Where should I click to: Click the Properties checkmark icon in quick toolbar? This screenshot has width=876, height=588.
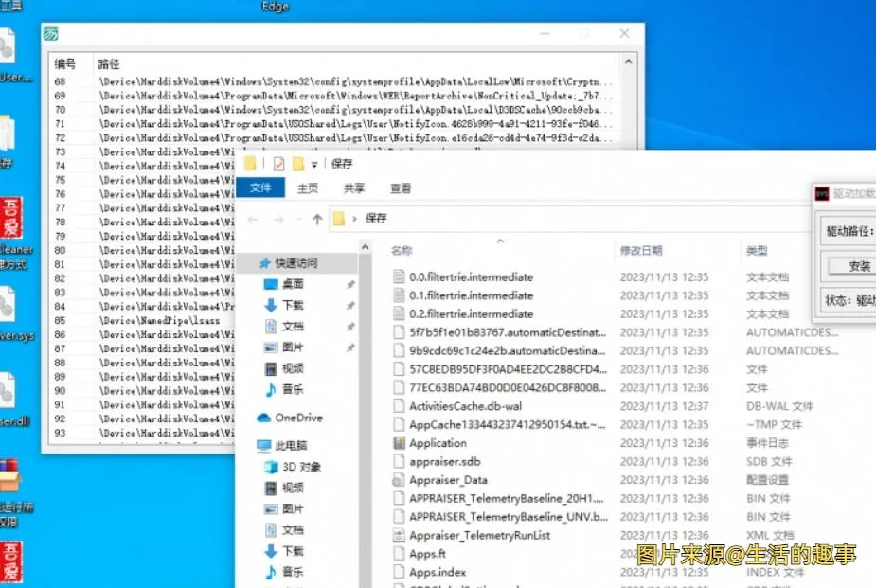point(278,164)
